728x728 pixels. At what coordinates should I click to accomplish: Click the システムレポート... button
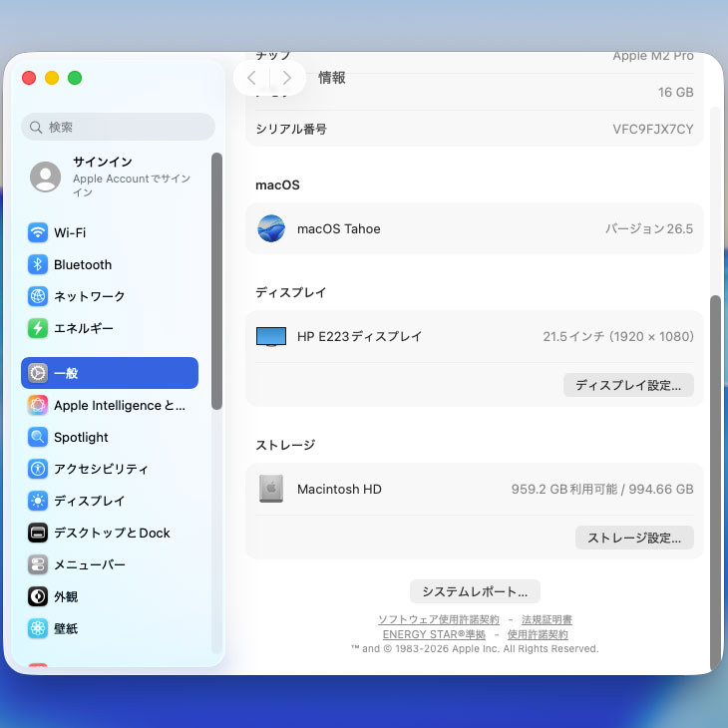tap(475, 591)
